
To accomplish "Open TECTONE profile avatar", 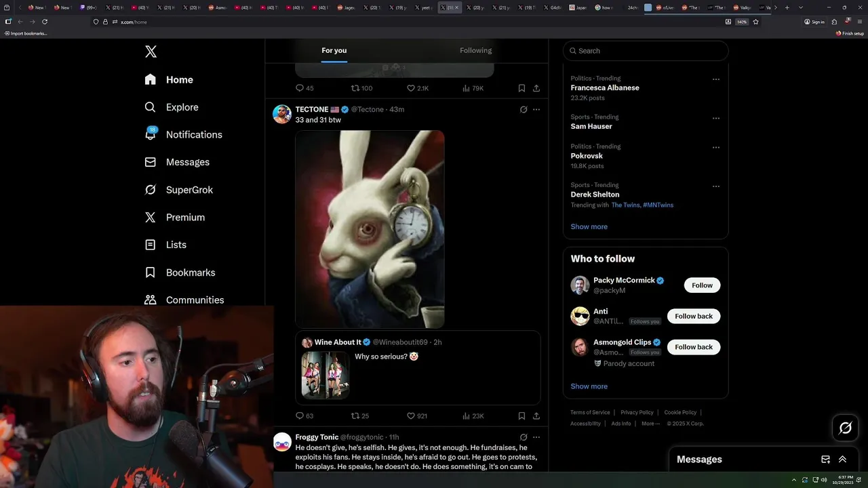I will [282, 114].
